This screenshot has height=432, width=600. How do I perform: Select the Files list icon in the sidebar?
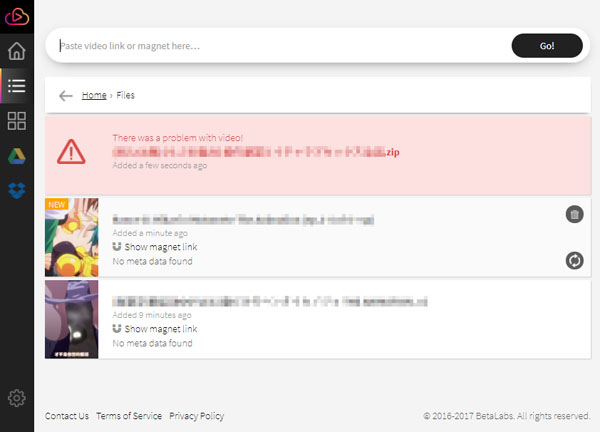click(x=17, y=86)
